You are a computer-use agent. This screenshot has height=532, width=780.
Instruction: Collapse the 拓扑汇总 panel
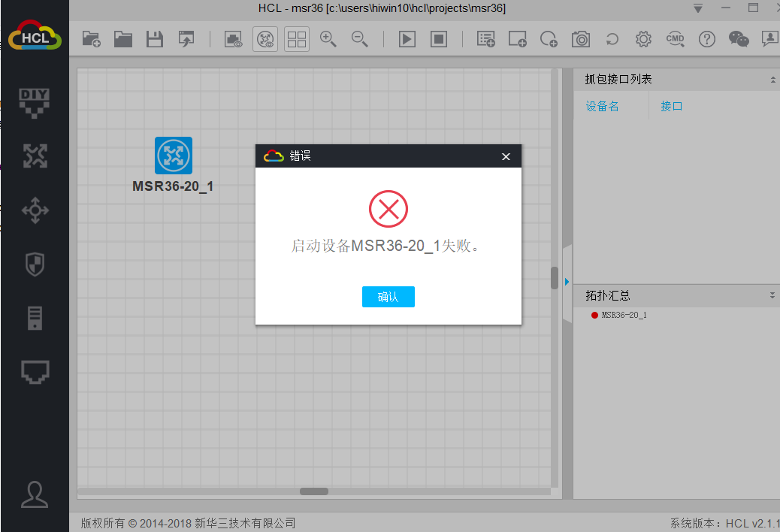click(x=772, y=295)
